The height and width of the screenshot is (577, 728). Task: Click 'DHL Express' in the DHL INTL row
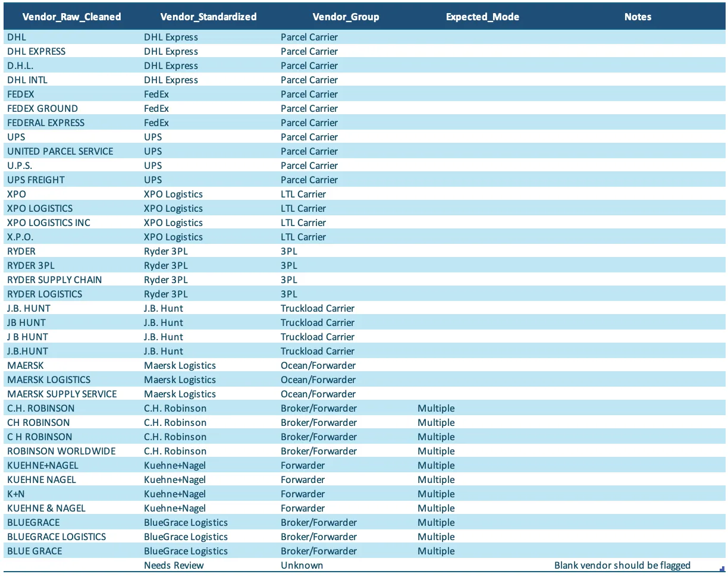pyautogui.click(x=171, y=80)
